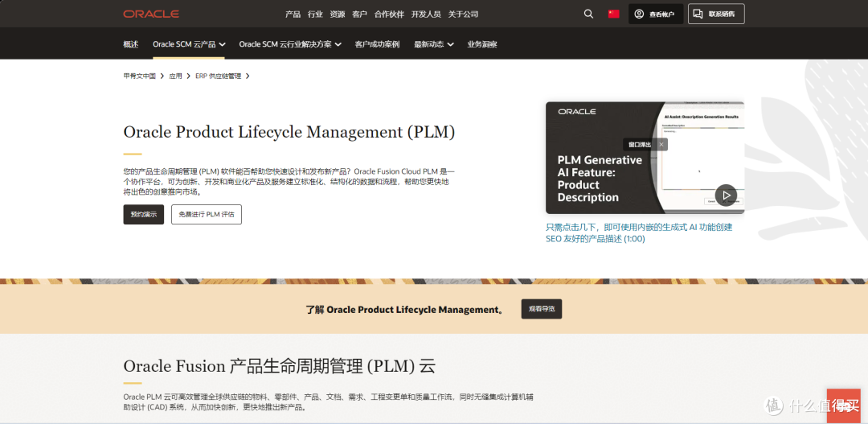This screenshot has height=424, width=868.
Task: Expand the Oracle SCM 云产品 dropdown
Action: (x=189, y=44)
